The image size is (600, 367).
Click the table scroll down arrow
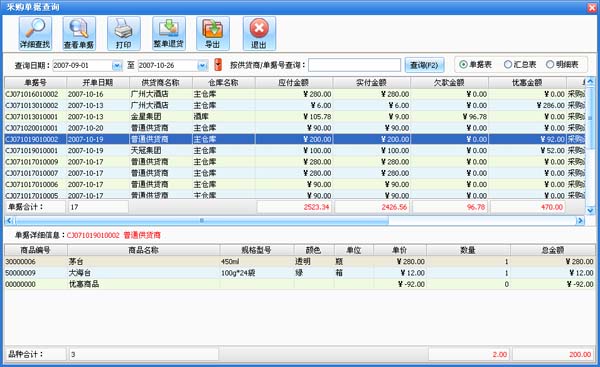click(590, 210)
